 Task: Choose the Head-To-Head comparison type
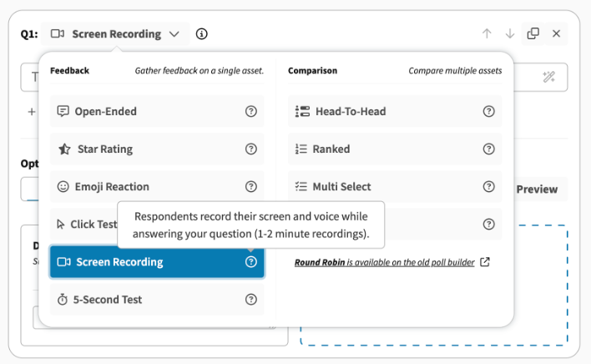[350, 111]
